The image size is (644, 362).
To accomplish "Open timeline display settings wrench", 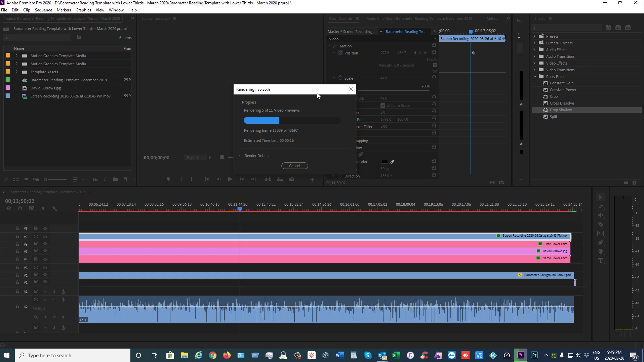I will (x=54, y=208).
